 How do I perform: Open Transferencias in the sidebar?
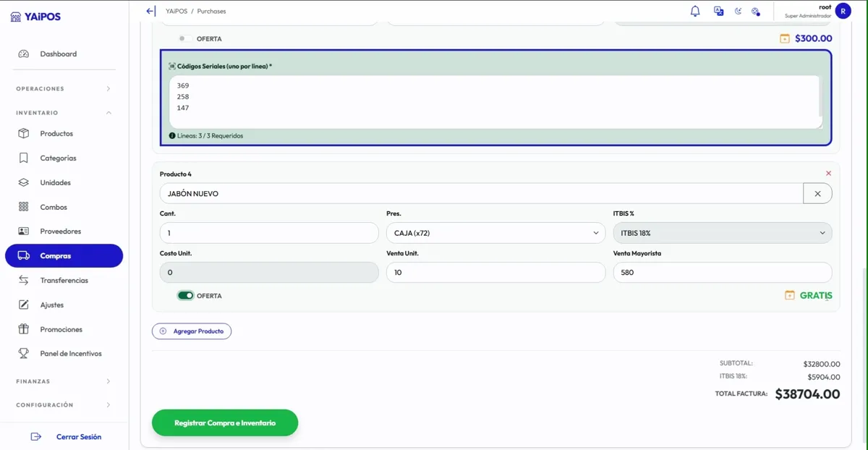(x=64, y=280)
